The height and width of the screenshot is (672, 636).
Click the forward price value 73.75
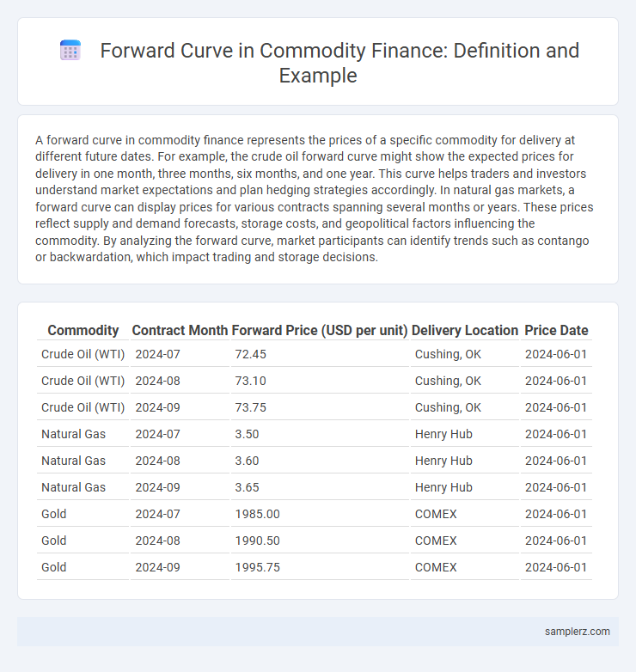click(x=251, y=407)
